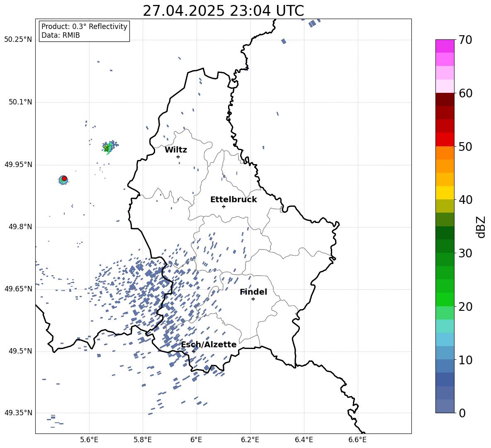Click the Esch/Alzette cross marker
Image resolution: width=491 pixels, height=448 pixels.
(x=194, y=351)
